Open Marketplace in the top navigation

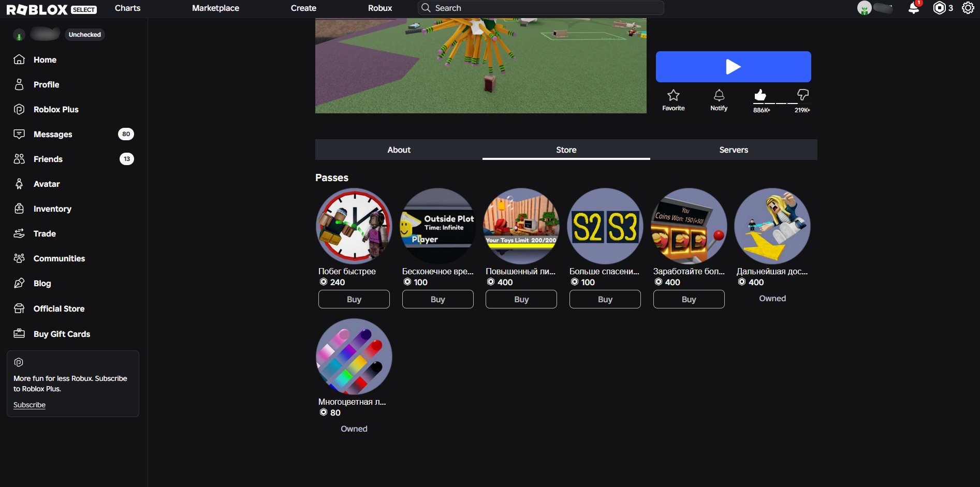click(x=215, y=8)
